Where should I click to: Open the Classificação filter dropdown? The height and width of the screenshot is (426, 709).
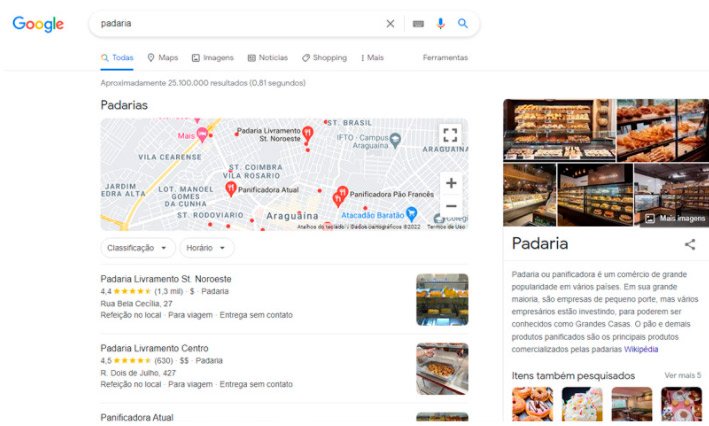137,248
